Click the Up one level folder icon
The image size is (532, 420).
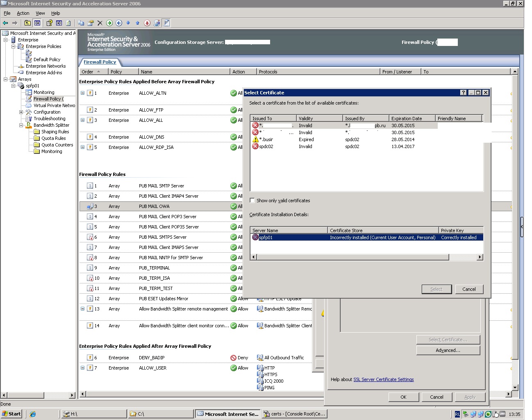pyautogui.click(x=27, y=23)
